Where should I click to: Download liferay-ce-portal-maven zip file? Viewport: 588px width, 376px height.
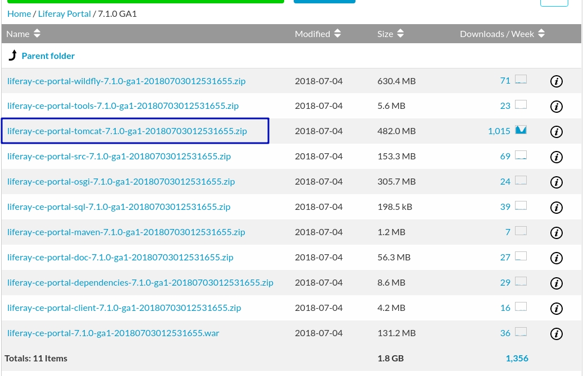coord(126,232)
